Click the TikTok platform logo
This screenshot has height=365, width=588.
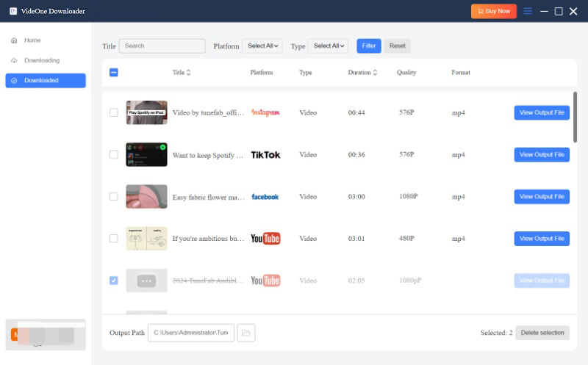click(x=265, y=155)
